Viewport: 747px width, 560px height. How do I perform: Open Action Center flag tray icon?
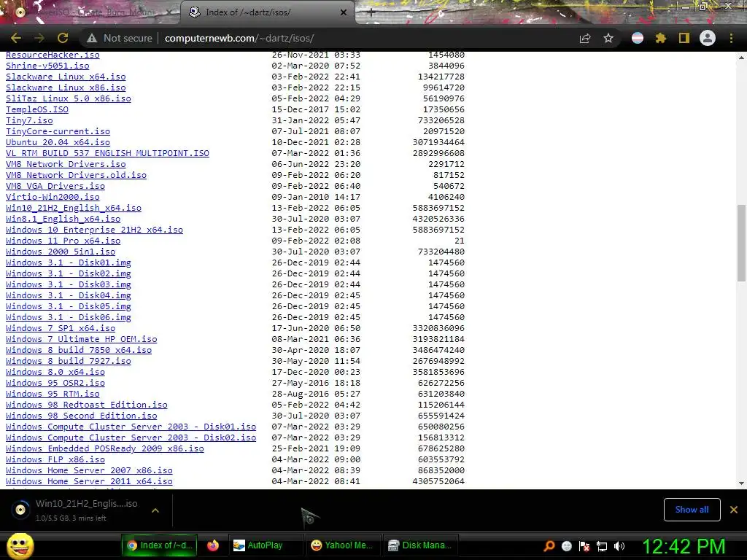[x=584, y=546]
